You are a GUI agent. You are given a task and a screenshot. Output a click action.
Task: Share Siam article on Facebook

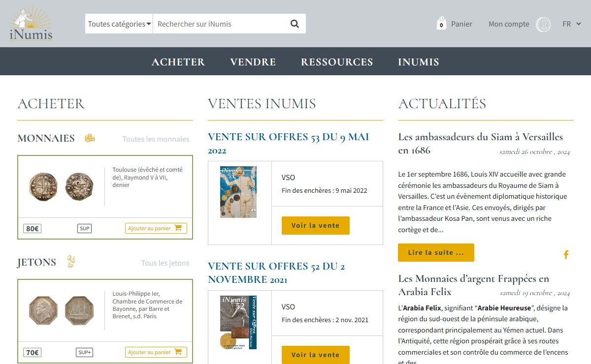click(566, 254)
